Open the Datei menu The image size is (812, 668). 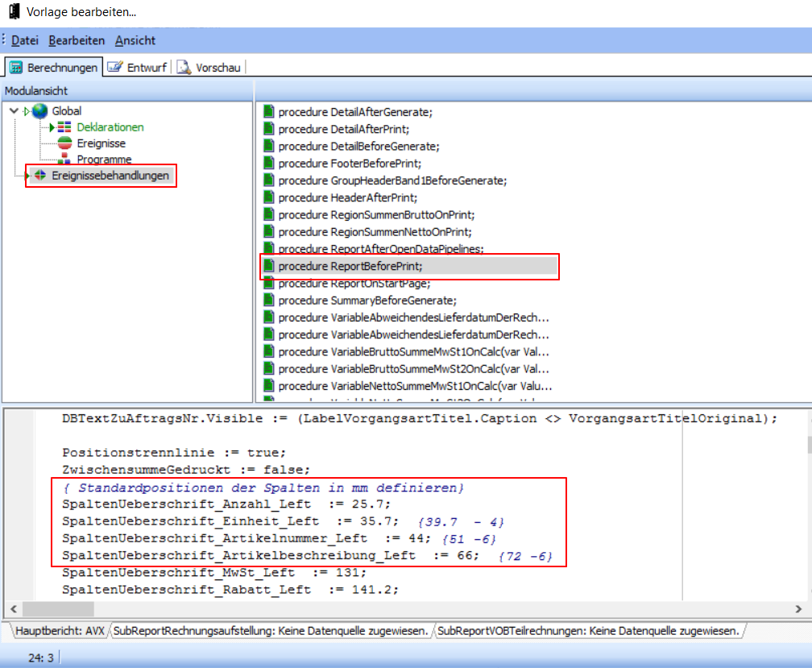point(25,40)
